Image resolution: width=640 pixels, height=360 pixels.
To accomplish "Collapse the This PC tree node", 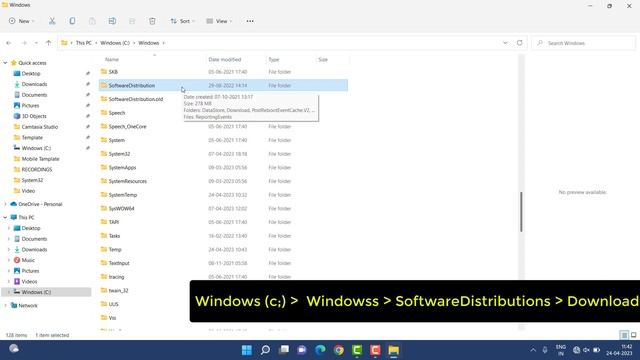I will click(5, 218).
